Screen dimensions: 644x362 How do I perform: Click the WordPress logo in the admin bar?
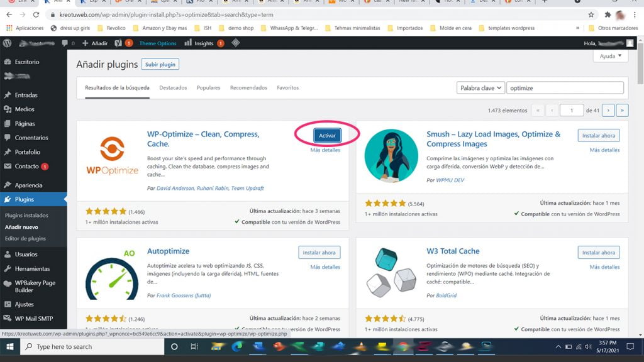[7, 43]
